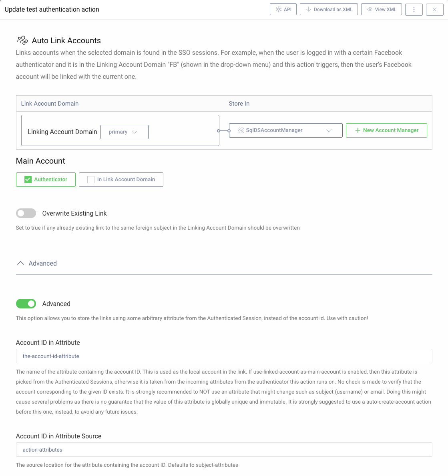
Task: Disable the Advanced toggle switch
Action: (26, 304)
